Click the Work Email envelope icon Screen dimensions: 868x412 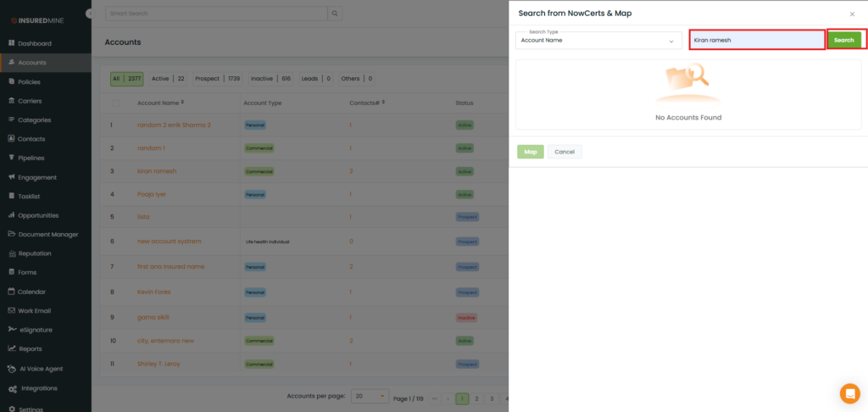click(12, 311)
